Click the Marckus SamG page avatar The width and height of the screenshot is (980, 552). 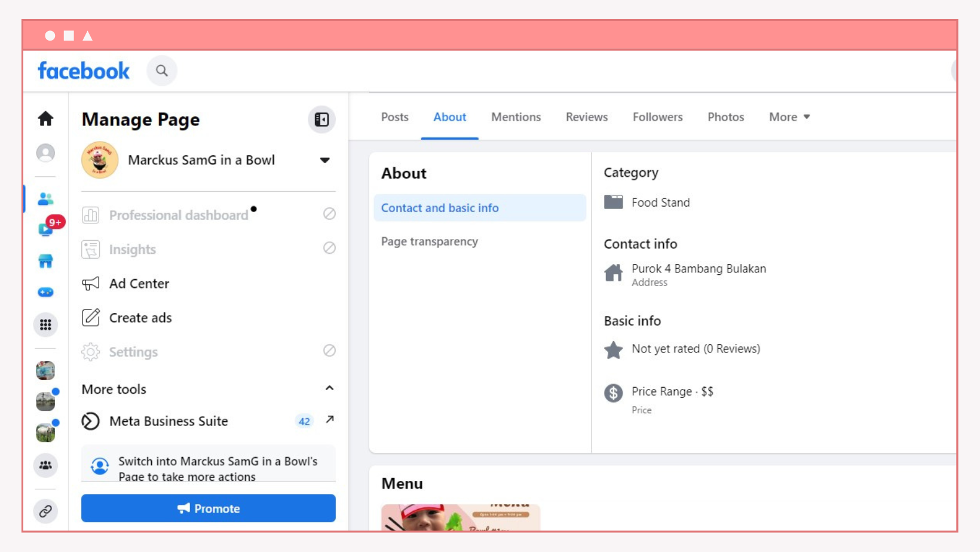point(100,160)
